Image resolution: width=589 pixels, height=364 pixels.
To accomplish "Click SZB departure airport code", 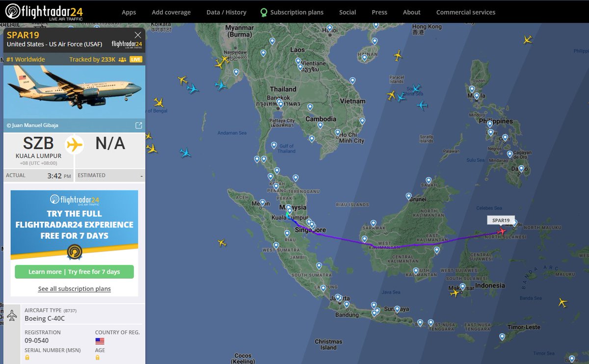I will pos(38,143).
